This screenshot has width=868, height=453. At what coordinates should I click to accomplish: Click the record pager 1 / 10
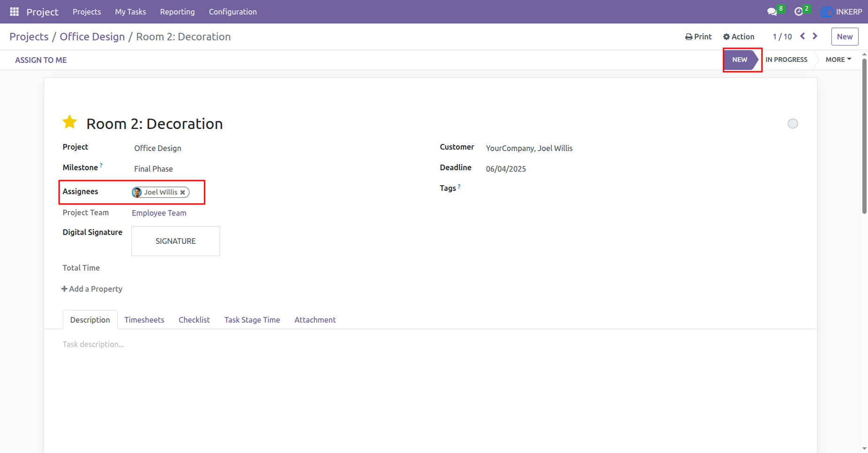point(782,37)
